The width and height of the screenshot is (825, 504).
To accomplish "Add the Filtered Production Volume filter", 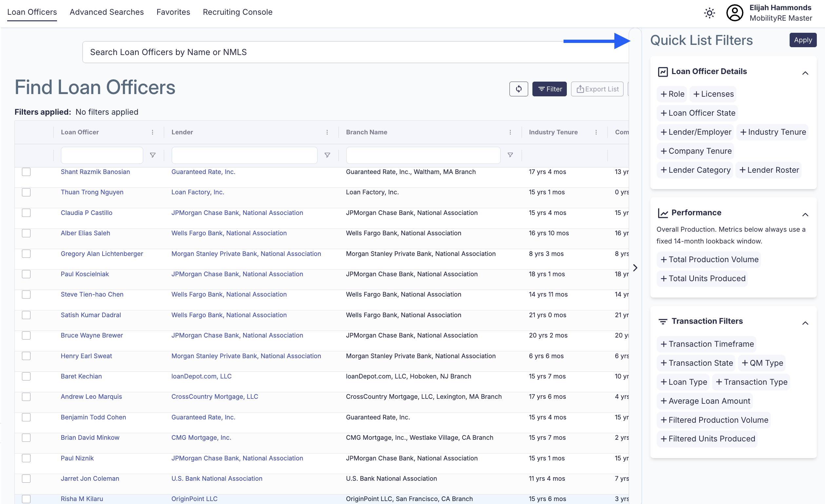I will [x=714, y=420].
